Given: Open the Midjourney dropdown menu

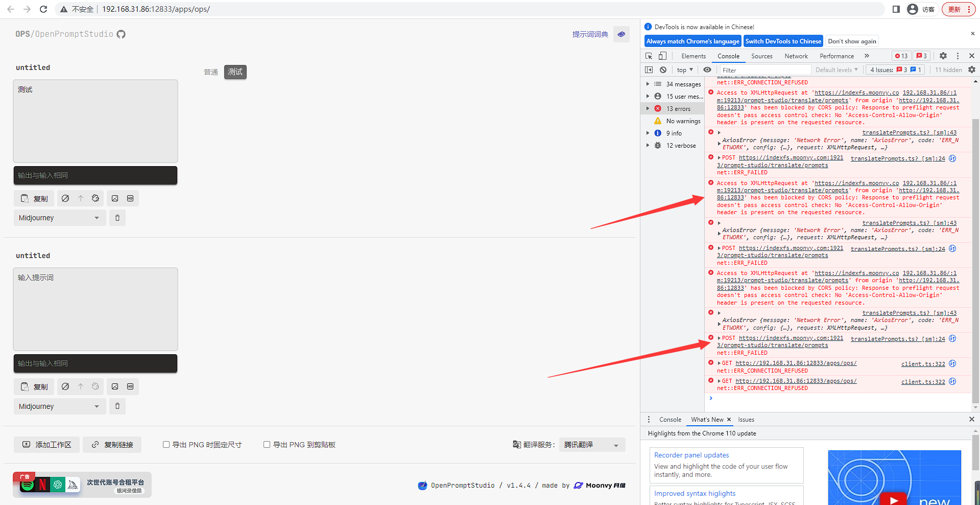Looking at the screenshot, I should [x=59, y=217].
